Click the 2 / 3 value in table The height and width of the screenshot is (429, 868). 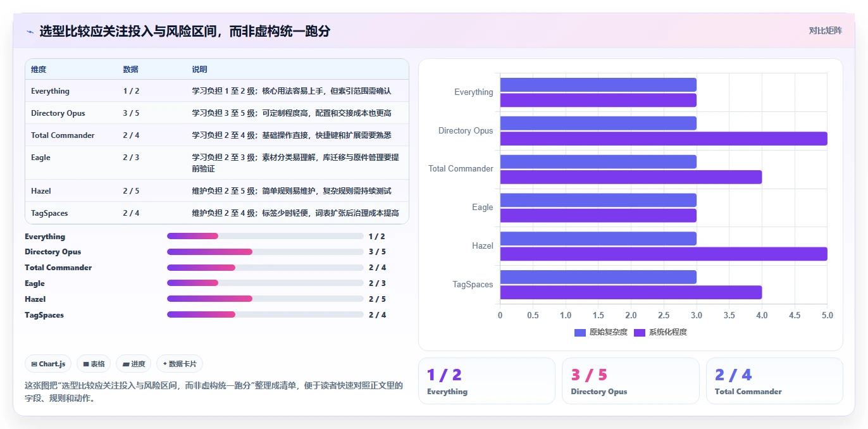131,158
